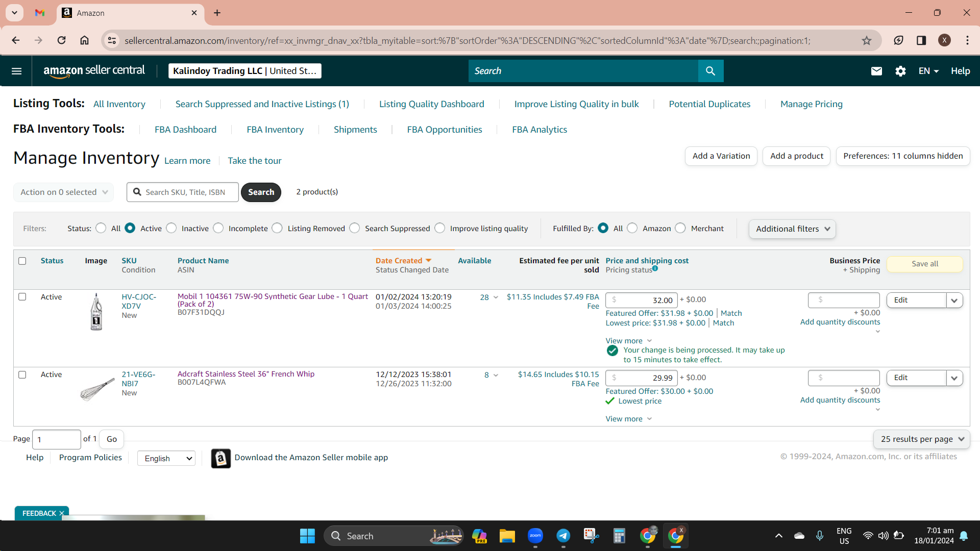Reload the page in the browser
The height and width of the screenshot is (551, 980).
coord(61,40)
